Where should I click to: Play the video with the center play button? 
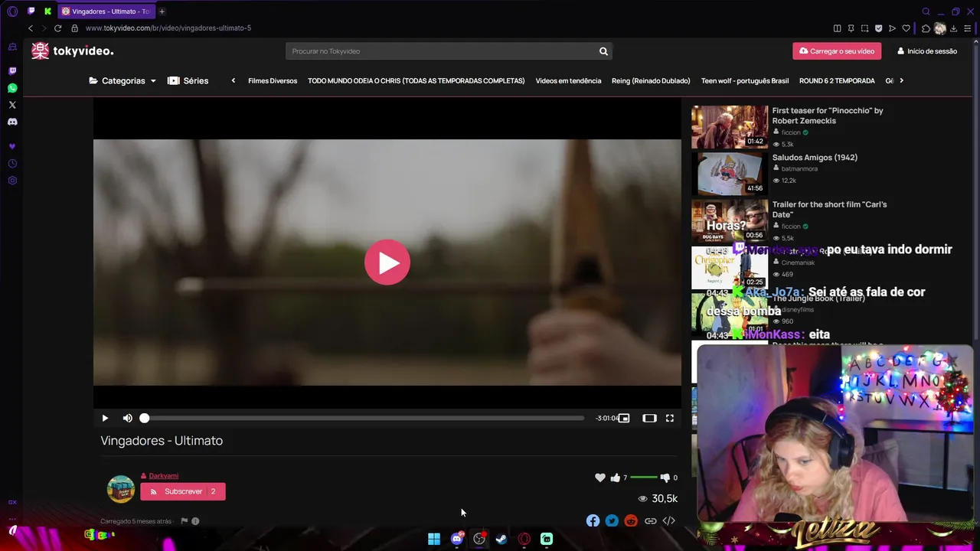[387, 262]
